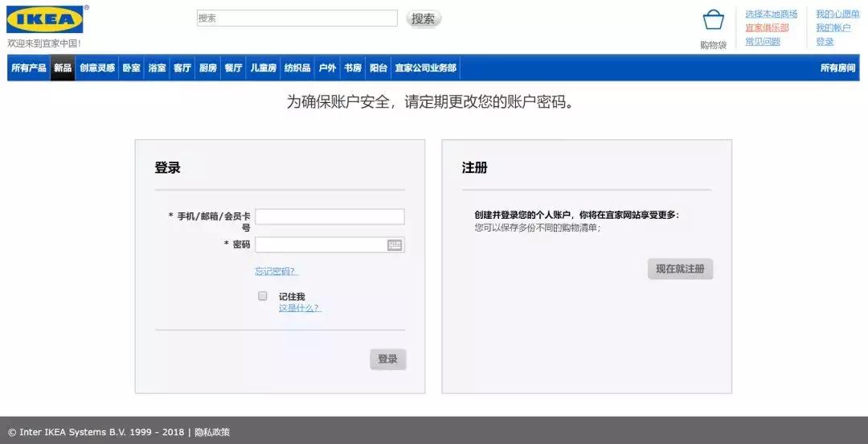Click © Inter IKEA Systems copyright text
Viewport: 868px width, 444px height.
tap(96, 433)
